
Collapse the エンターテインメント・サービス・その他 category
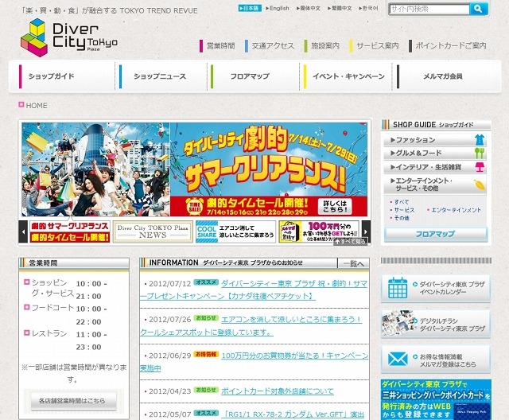click(435, 185)
